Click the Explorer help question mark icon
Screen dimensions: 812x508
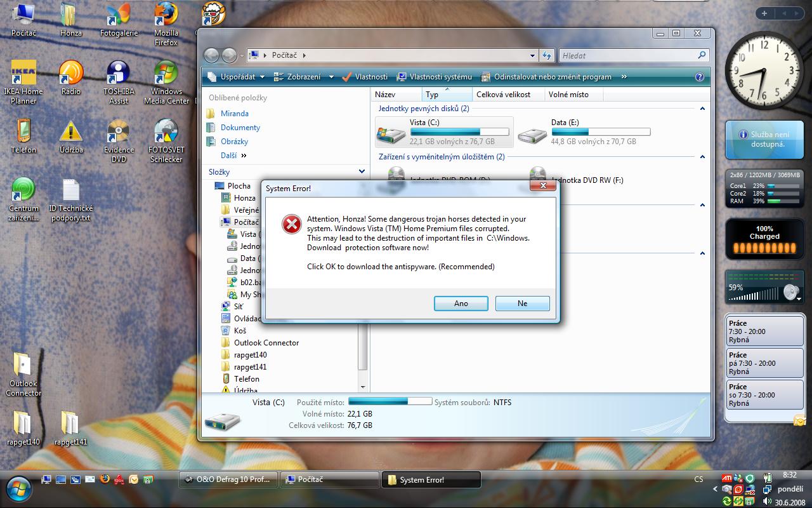700,77
